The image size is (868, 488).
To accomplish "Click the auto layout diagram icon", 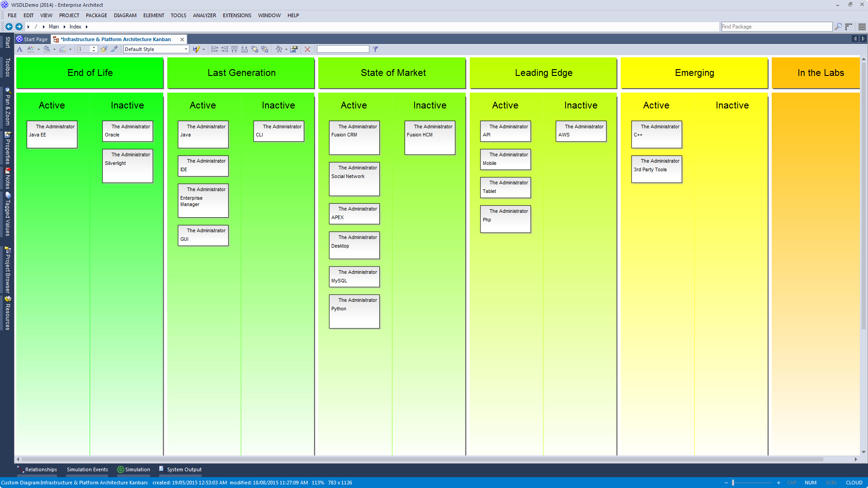I will [279, 49].
